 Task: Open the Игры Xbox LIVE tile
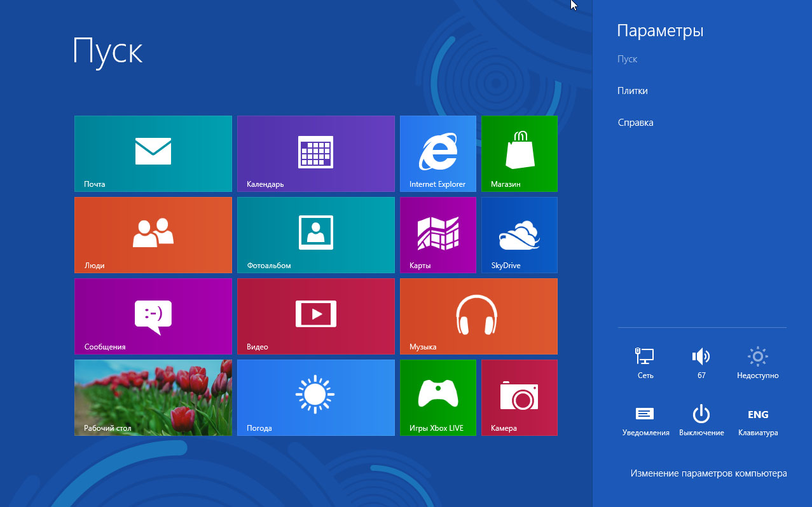[x=438, y=398]
